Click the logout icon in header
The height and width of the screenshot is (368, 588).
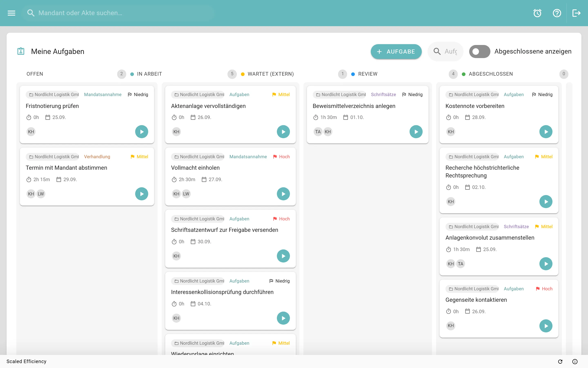576,13
